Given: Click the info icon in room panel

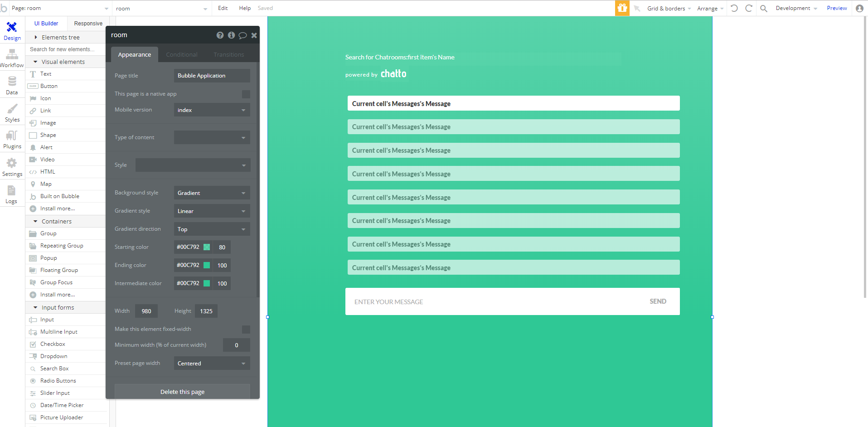Looking at the screenshot, I should 231,35.
